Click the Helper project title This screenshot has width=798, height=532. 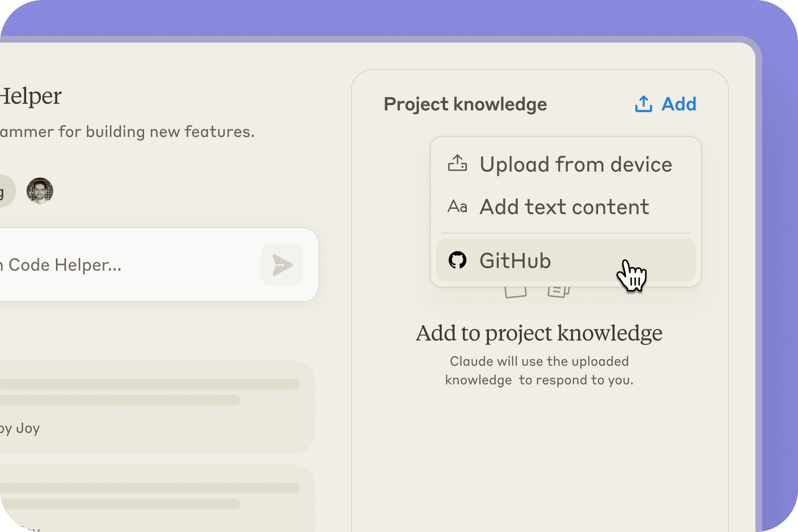pyautogui.click(x=30, y=96)
